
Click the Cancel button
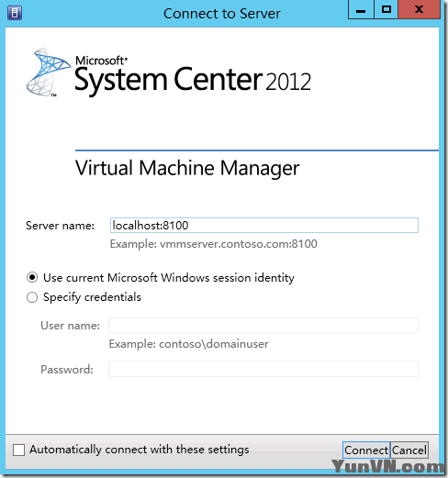[x=409, y=450]
